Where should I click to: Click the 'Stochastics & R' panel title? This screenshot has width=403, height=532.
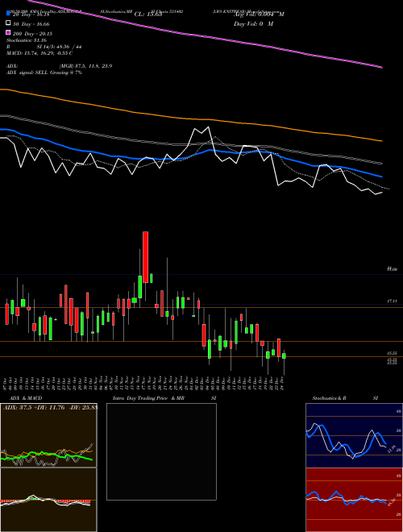pyautogui.click(x=330, y=398)
